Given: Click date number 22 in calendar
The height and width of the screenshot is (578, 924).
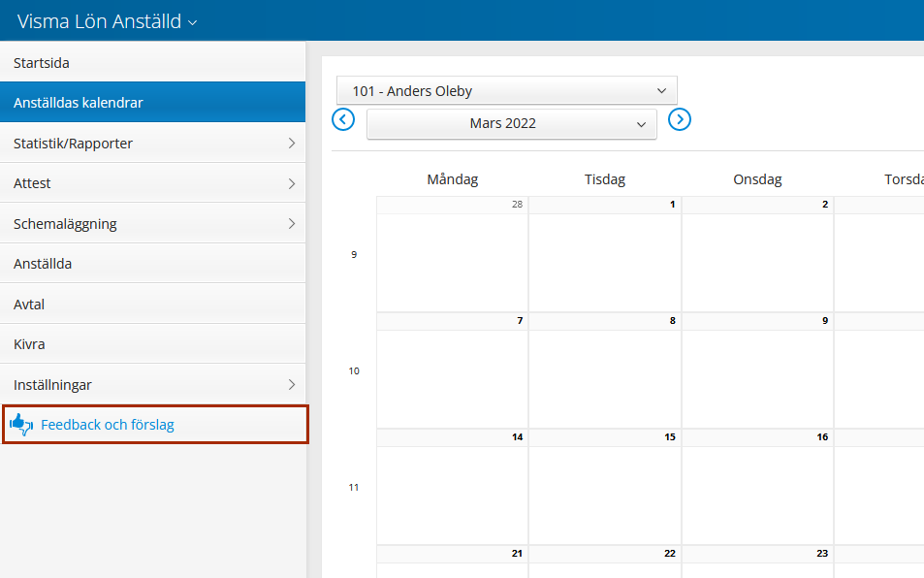Looking at the screenshot, I should click(669, 553).
